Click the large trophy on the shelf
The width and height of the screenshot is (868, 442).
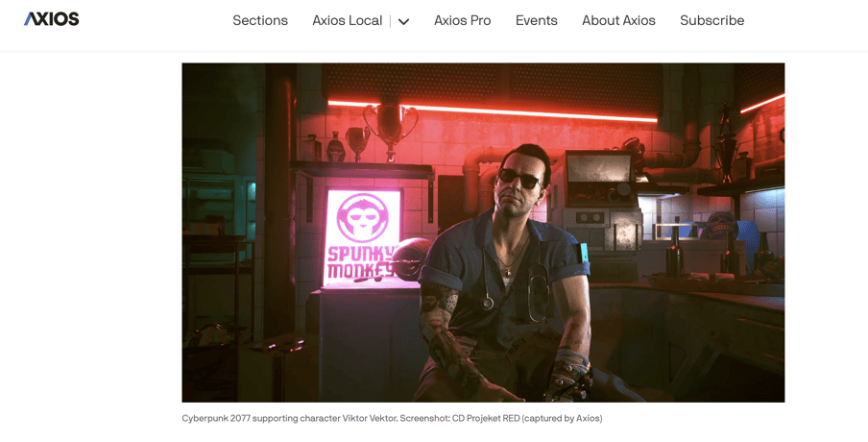(390, 132)
